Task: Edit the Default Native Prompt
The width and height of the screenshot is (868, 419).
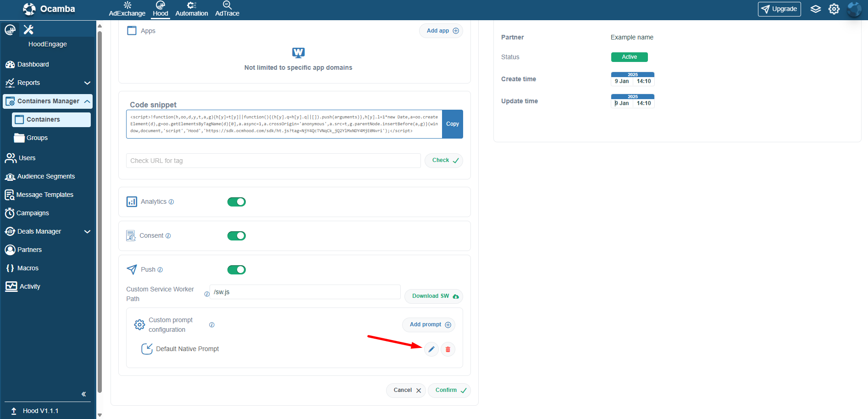Action: (x=431, y=349)
